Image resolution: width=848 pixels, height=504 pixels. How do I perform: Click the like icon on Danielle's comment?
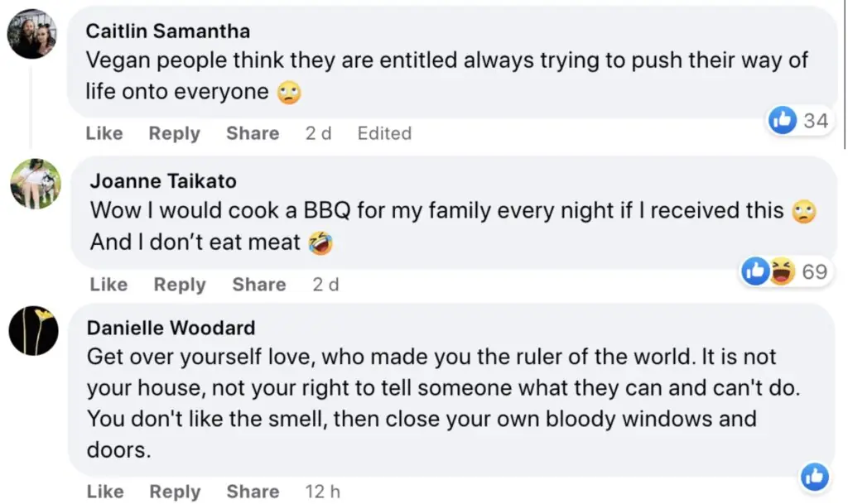point(814,475)
